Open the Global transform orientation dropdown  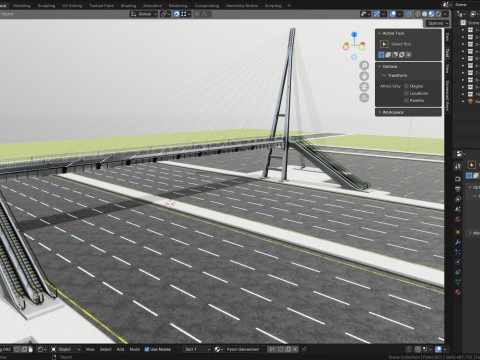pos(144,14)
